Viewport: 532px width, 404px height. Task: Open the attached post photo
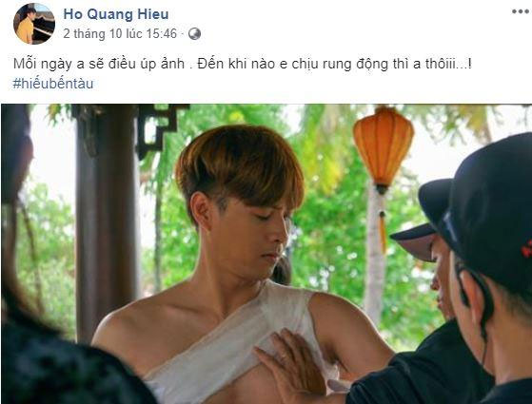point(266,254)
